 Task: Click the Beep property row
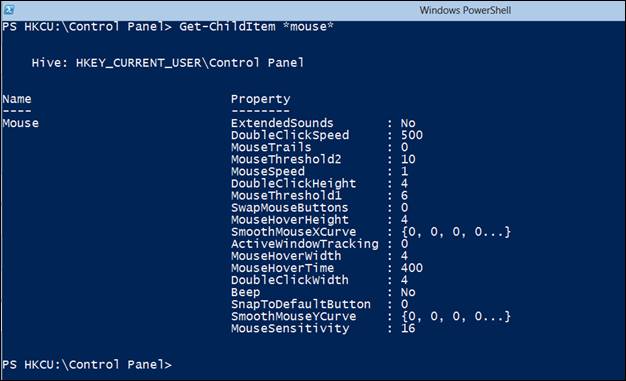(x=323, y=292)
